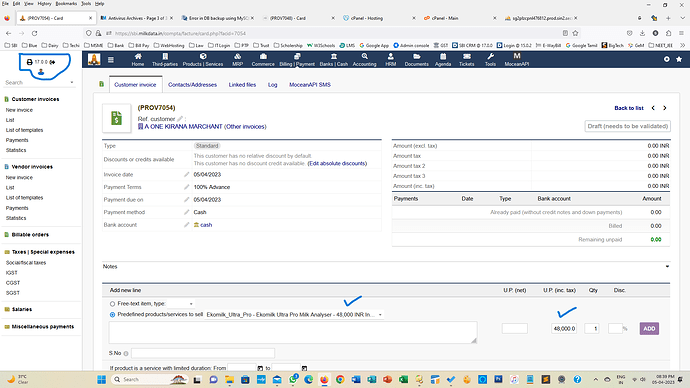
Task: Open sidebar Search dropdown arrow
Action: 72,83
